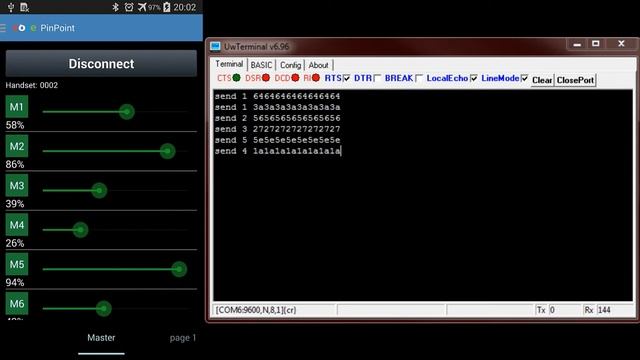Click the ClosePort button
This screenshot has width=640, height=360.
point(575,80)
